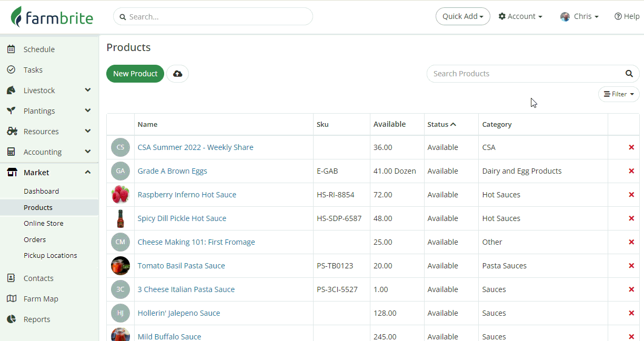Click the Schedule calendar icon

point(11,49)
